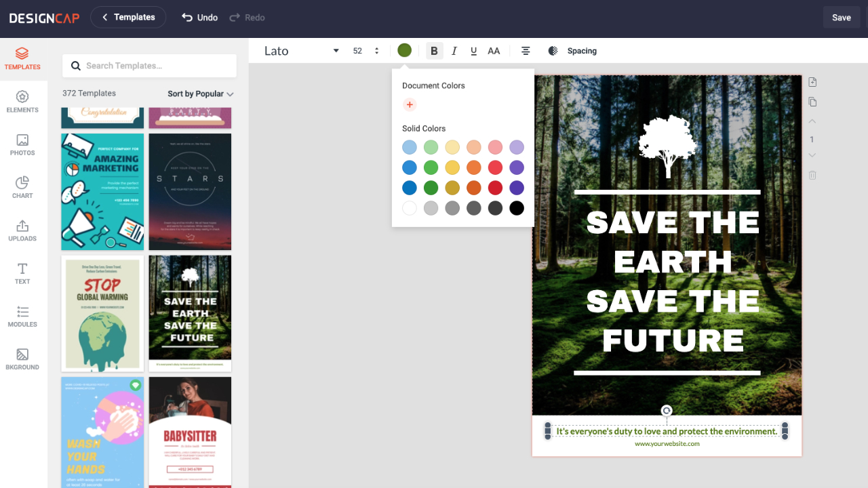The image size is (868, 488).
Task: Open the Templates sidebar tab
Action: point(22,59)
